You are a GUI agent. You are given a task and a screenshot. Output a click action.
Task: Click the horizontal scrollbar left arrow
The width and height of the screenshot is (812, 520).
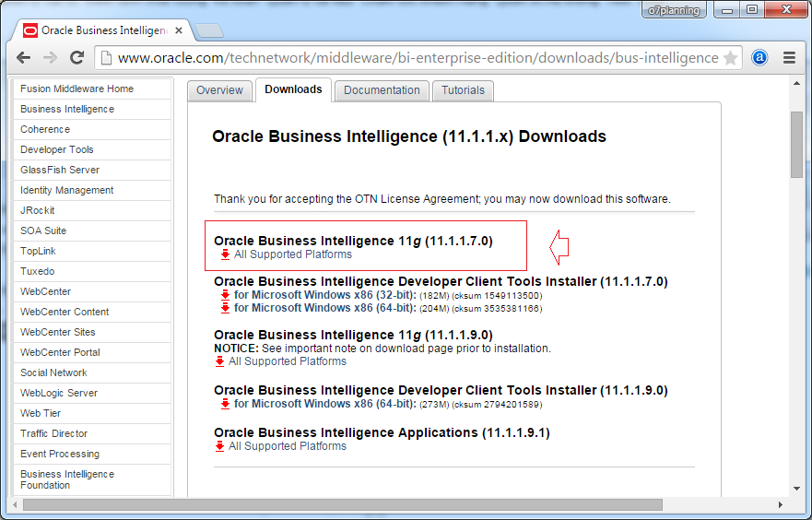pos(15,504)
